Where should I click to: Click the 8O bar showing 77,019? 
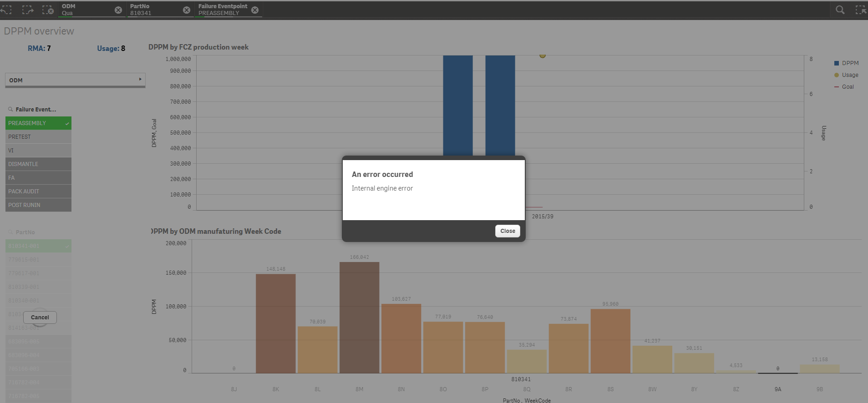click(443, 348)
